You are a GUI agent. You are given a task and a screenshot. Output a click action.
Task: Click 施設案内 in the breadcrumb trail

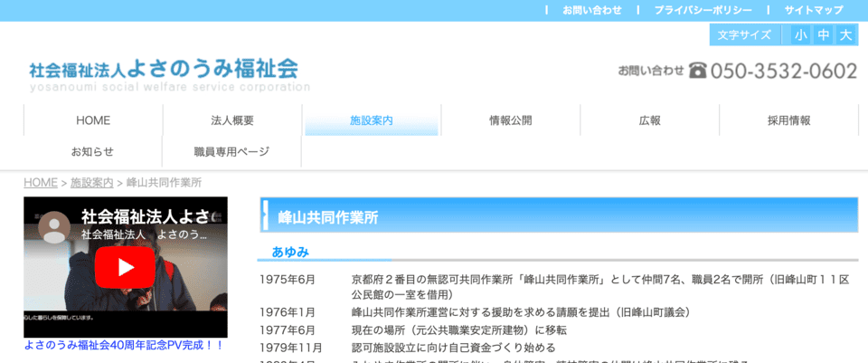(92, 182)
